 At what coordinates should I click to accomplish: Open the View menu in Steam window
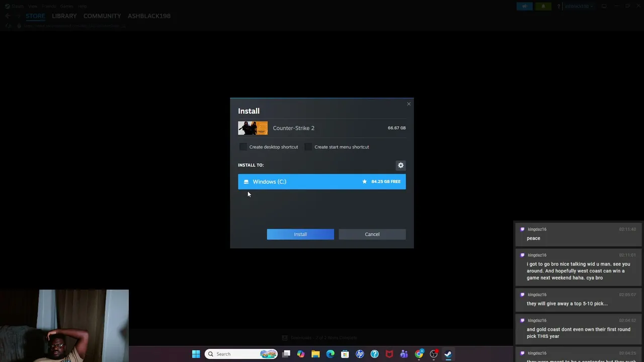[x=33, y=6]
